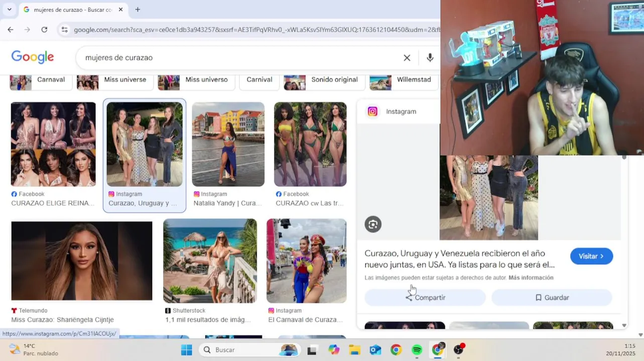Select the Sonido original filter chip
Viewport: 644px width, 361px height.
(x=324, y=81)
